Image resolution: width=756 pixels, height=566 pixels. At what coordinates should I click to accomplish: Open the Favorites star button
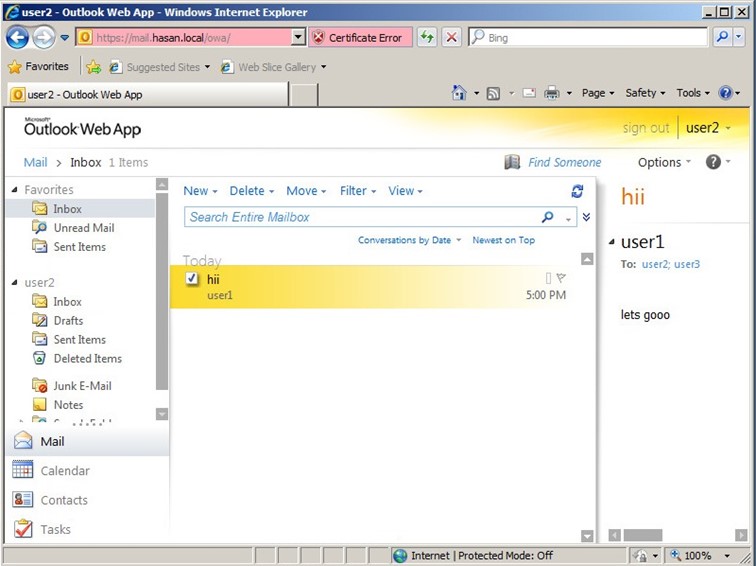(x=39, y=67)
